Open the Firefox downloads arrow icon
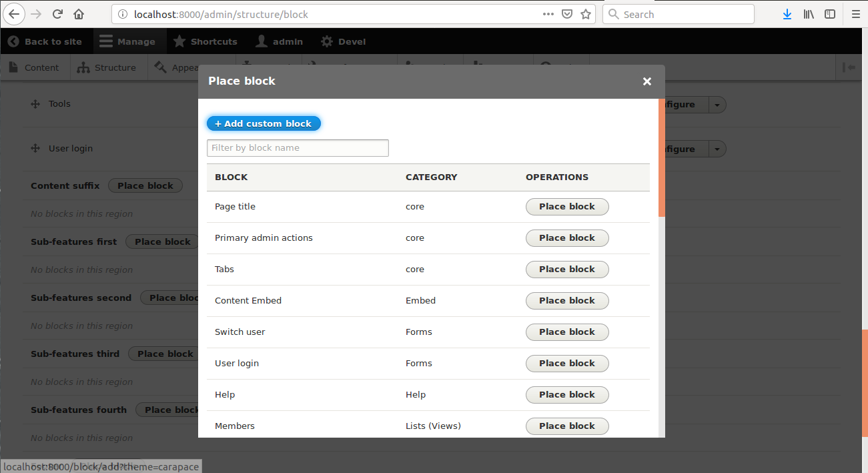 point(787,13)
